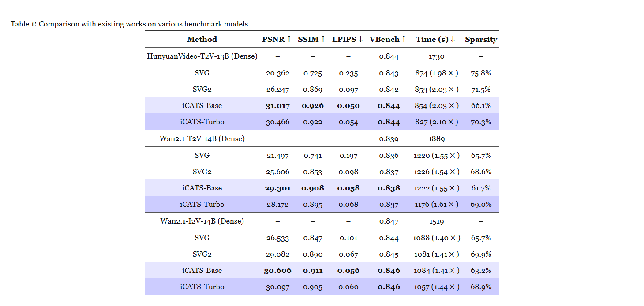
Task: Click the dense time value 1889
Action: tap(437, 139)
